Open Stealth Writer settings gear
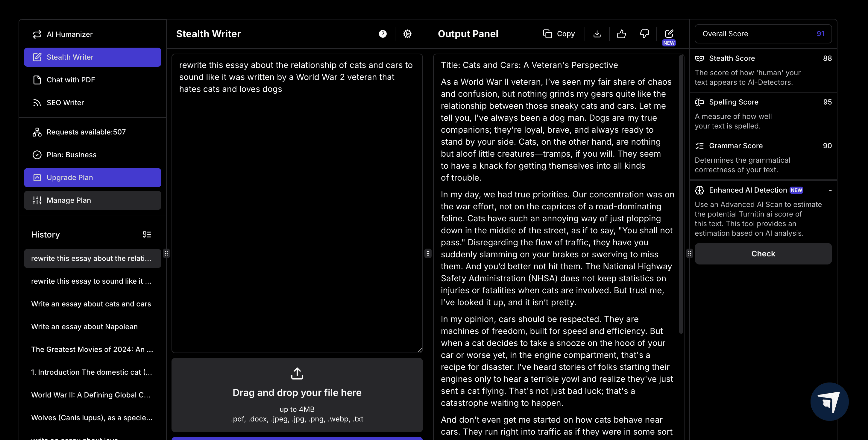The image size is (868, 440). click(x=407, y=34)
